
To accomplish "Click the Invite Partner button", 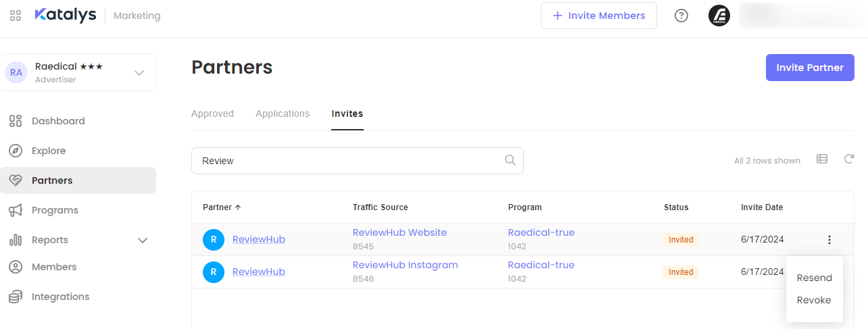I will coord(810,68).
